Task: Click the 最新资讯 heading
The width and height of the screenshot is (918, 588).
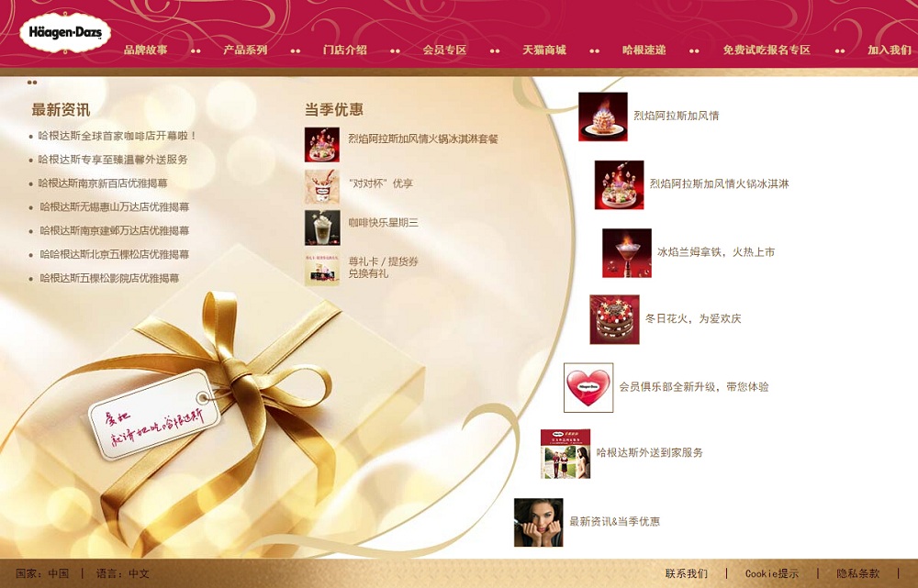Action: (x=61, y=109)
